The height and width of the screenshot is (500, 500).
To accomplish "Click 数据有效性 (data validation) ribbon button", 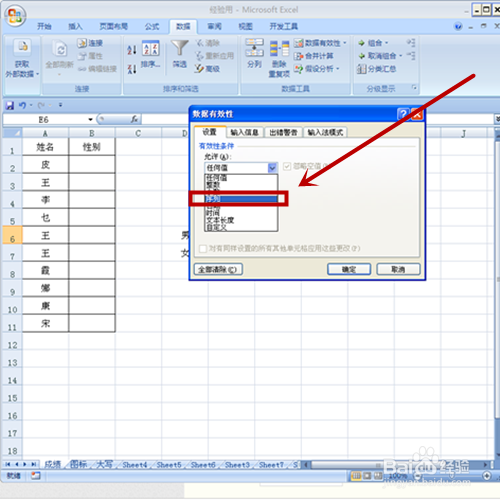I will pos(320,43).
